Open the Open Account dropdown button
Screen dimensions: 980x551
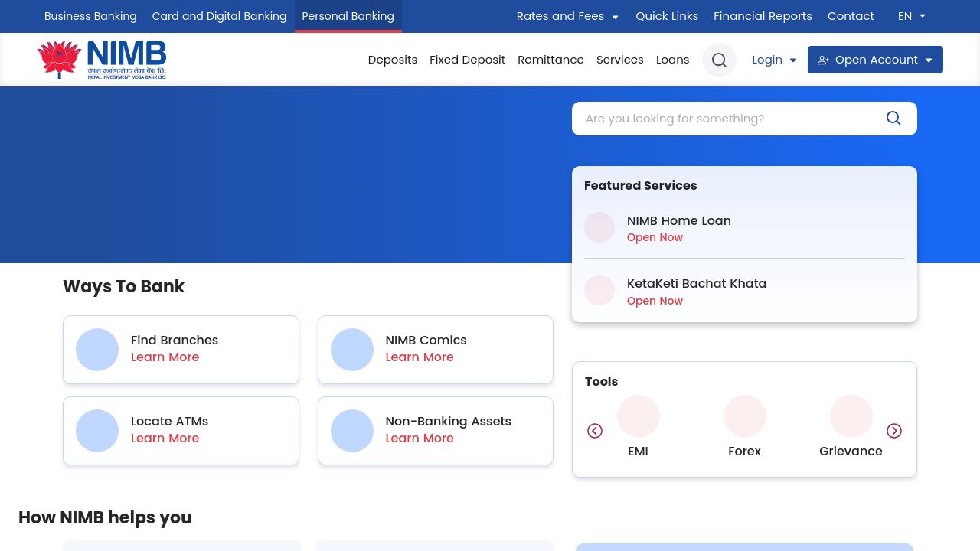coord(875,60)
